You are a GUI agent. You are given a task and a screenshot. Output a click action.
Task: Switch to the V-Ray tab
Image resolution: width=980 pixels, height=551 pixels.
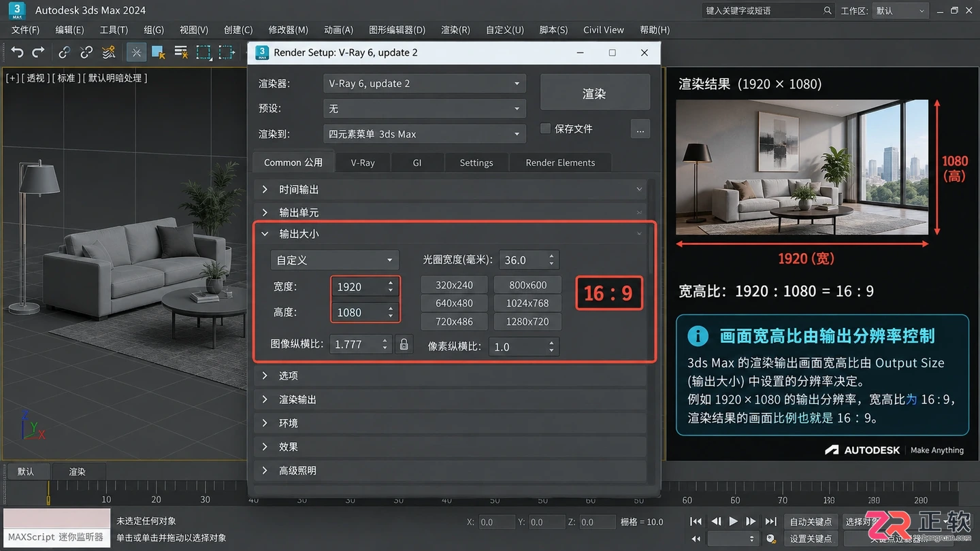[363, 163]
